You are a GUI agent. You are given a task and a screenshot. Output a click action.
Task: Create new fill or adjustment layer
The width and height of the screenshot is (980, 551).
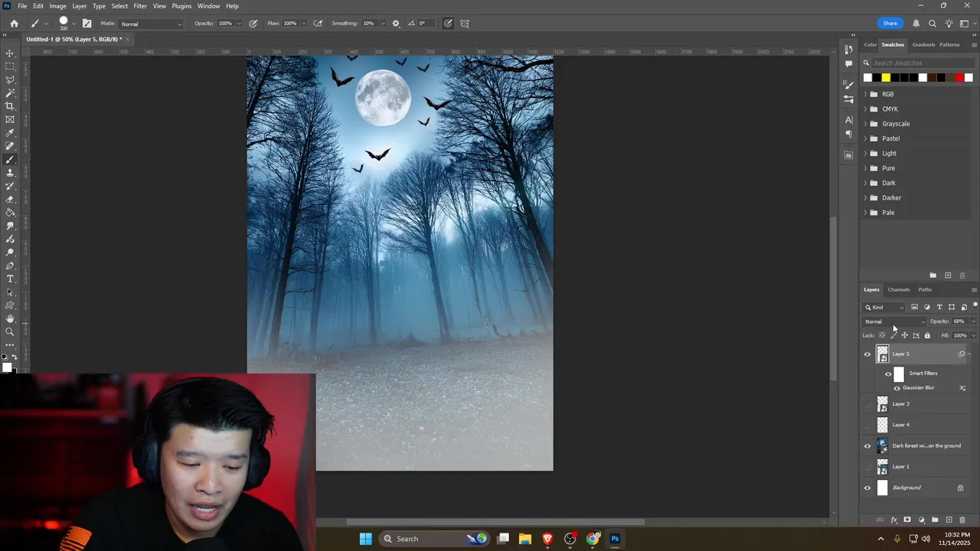921,520
